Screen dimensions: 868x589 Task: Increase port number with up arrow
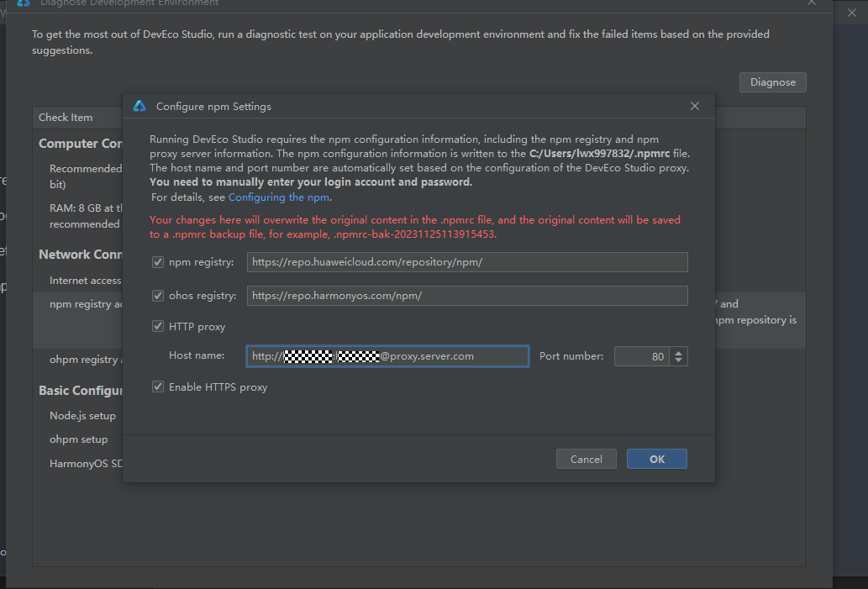click(679, 352)
